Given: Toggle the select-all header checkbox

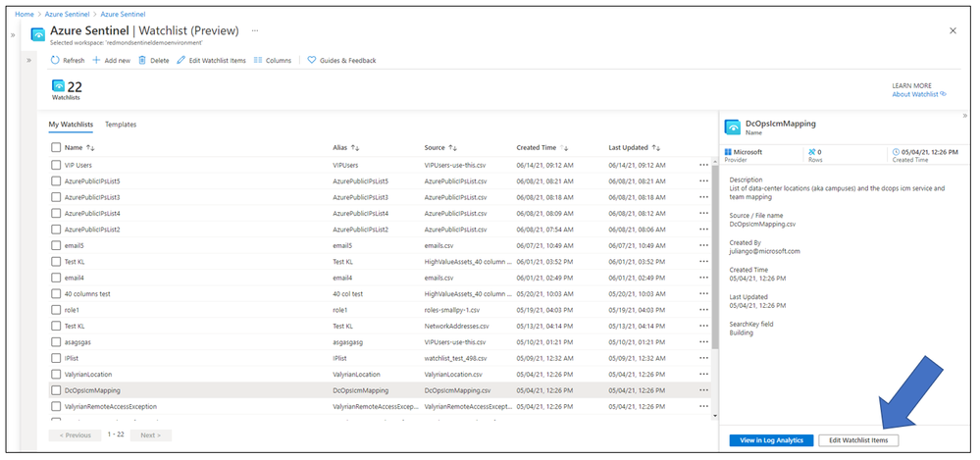Looking at the screenshot, I should [x=56, y=147].
